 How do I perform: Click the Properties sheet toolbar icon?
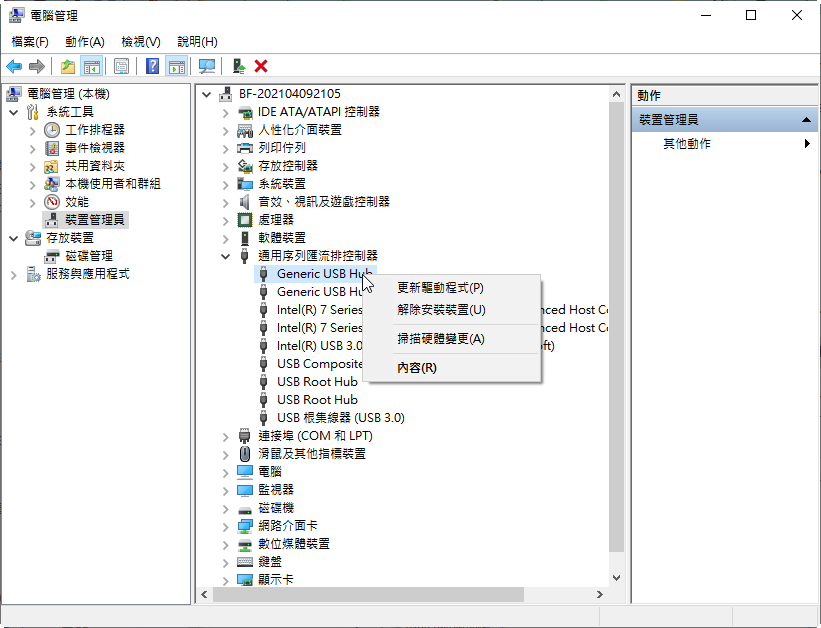click(121, 67)
